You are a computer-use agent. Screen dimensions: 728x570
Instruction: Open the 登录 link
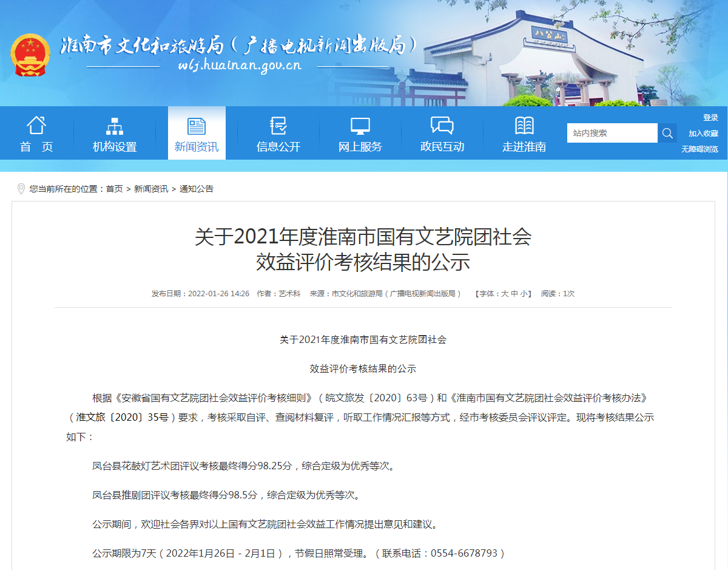pos(710,117)
